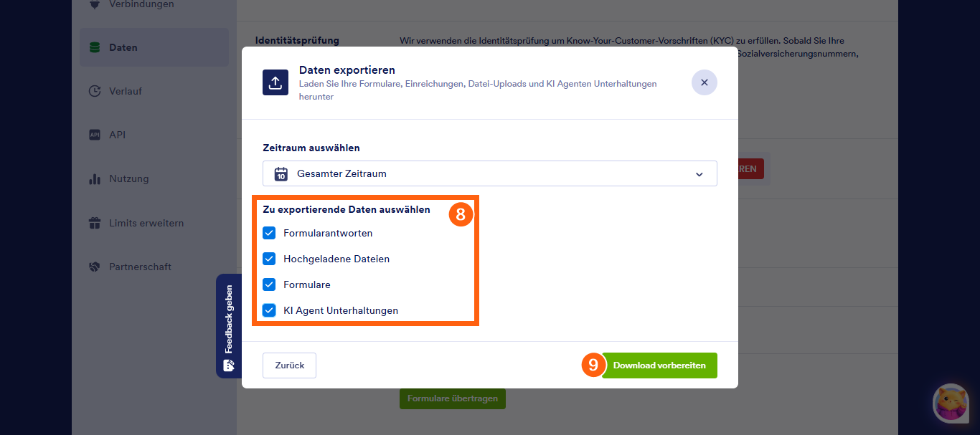The height and width of the screenshot is (435, 980).
Task: Open API in the sidebar
Action: pos(154,135)
